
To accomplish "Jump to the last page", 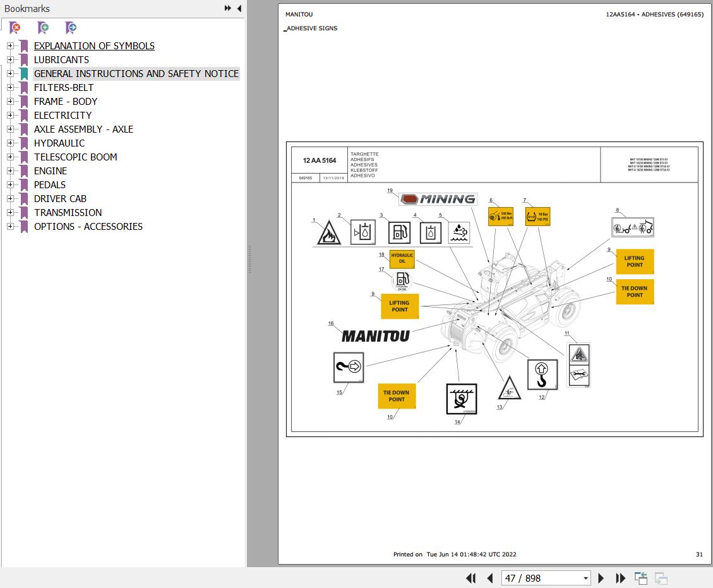I will (x=620, y=578).
